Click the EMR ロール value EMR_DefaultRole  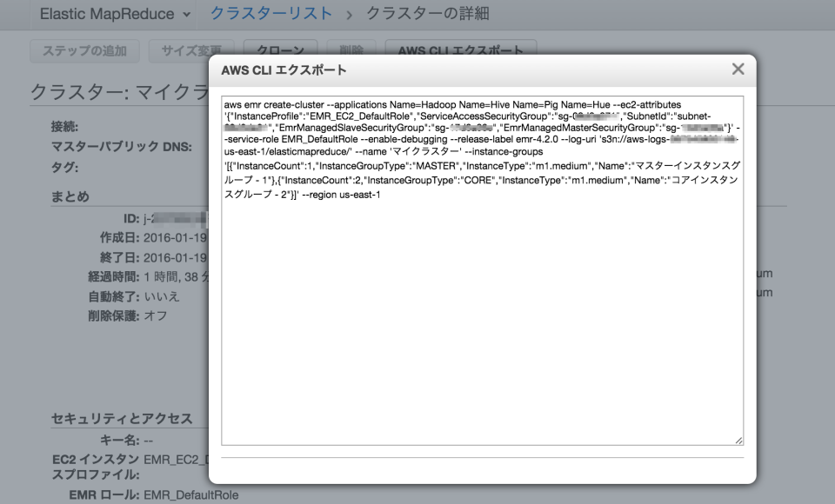click(191, 495)
